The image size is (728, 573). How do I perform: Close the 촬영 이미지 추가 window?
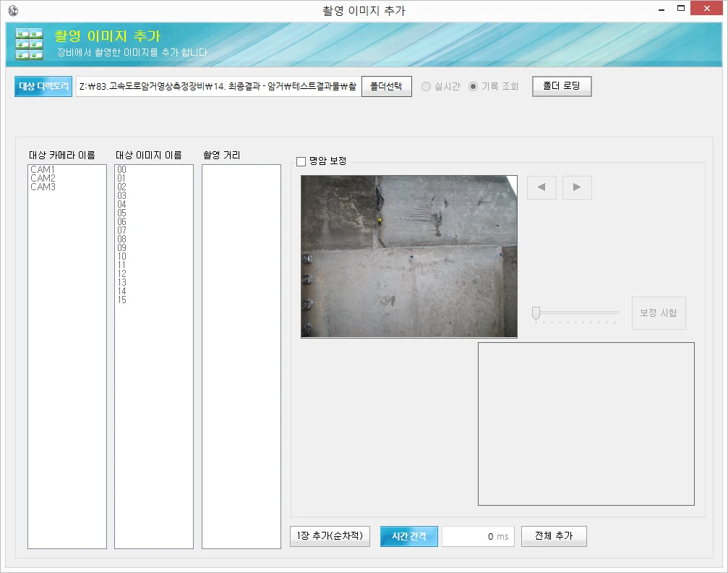coord(706,9)
